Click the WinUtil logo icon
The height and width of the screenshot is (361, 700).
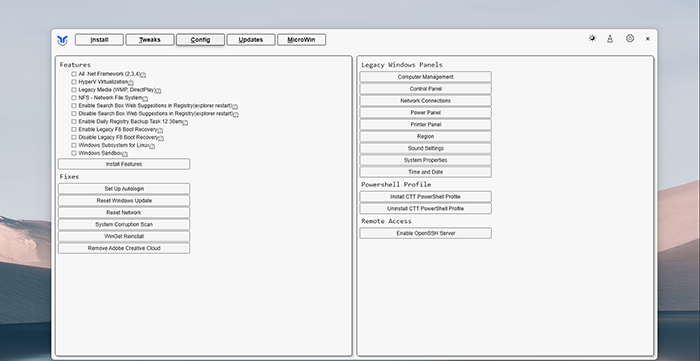(x=62, y=40)
